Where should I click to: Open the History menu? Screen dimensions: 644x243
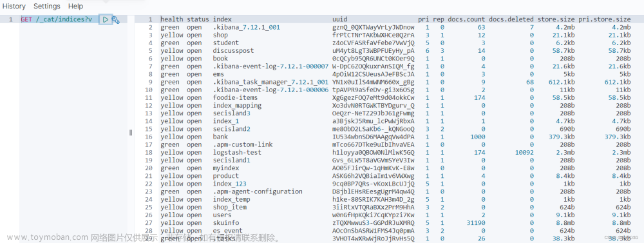14,6
